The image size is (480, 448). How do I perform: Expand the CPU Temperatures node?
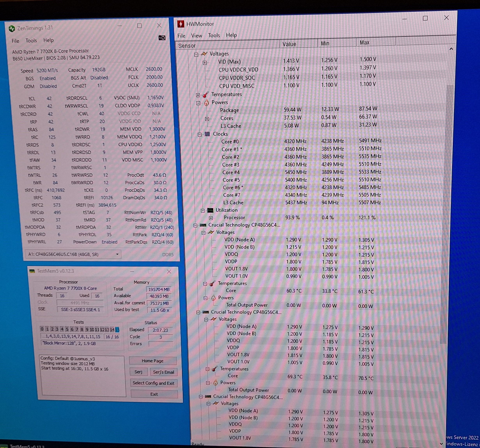pyautogui.click(x=198, y=95)
